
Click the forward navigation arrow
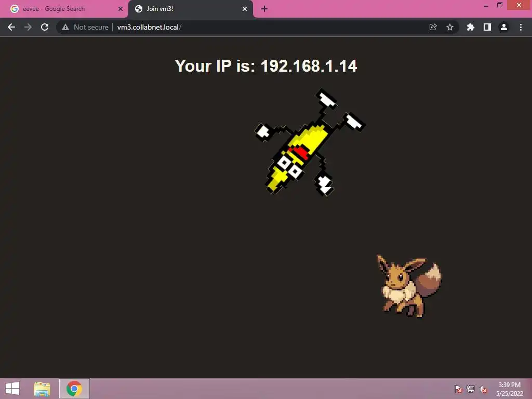[x=28, y=27]
